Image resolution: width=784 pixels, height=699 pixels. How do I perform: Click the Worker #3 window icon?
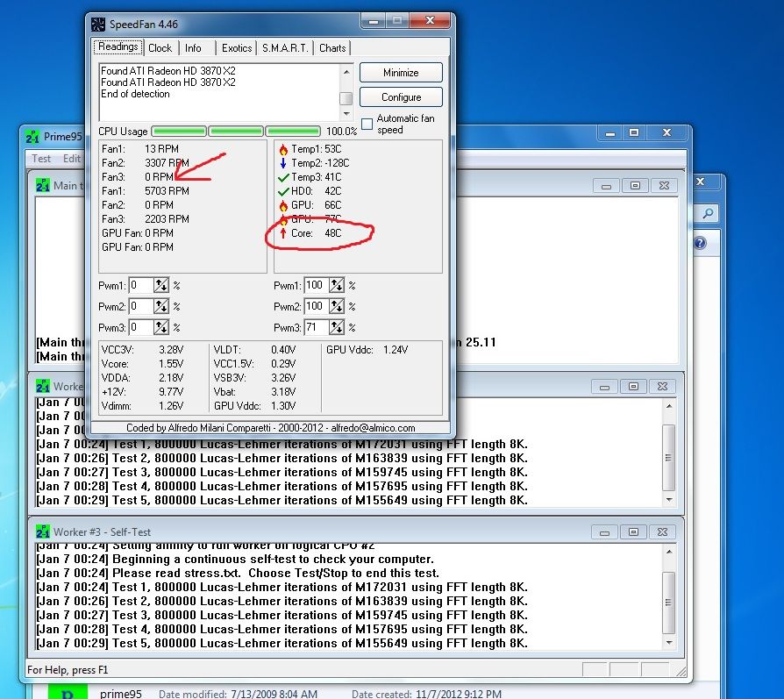point(43,531)
